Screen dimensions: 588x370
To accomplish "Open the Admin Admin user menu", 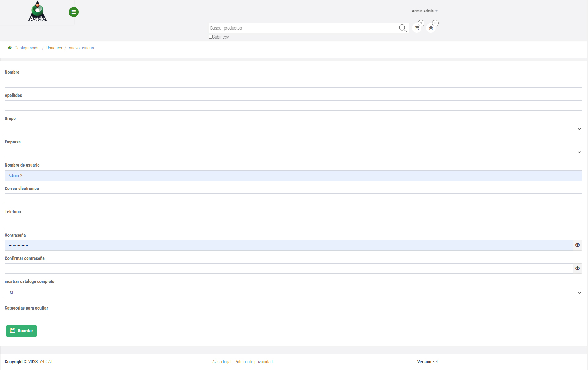I will pos(424,11).
